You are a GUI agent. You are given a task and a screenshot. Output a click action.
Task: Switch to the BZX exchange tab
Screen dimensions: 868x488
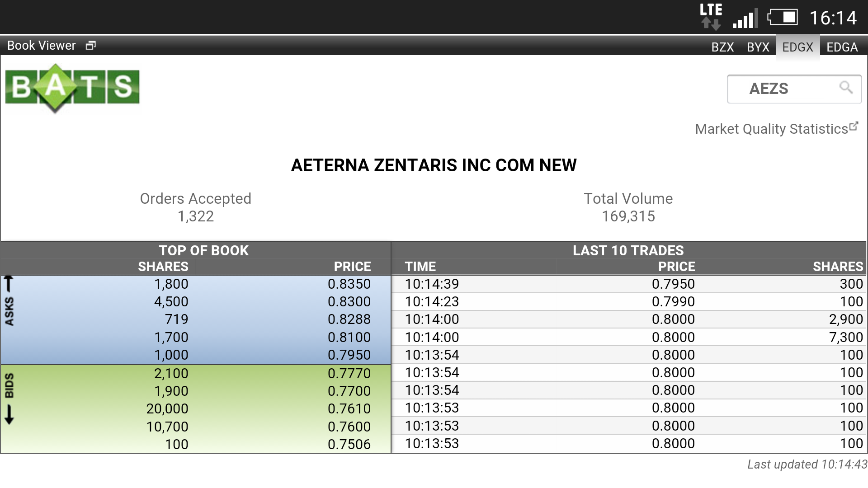[x=722, y=47]
